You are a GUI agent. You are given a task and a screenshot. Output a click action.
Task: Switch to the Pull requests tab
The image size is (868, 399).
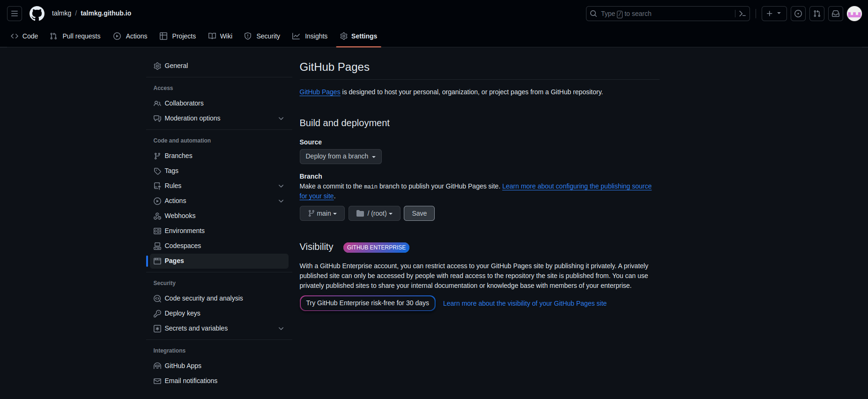(75, 36)
